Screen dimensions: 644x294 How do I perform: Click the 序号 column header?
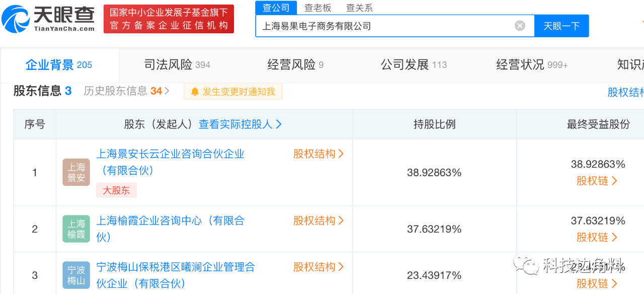tap(35, 124)
